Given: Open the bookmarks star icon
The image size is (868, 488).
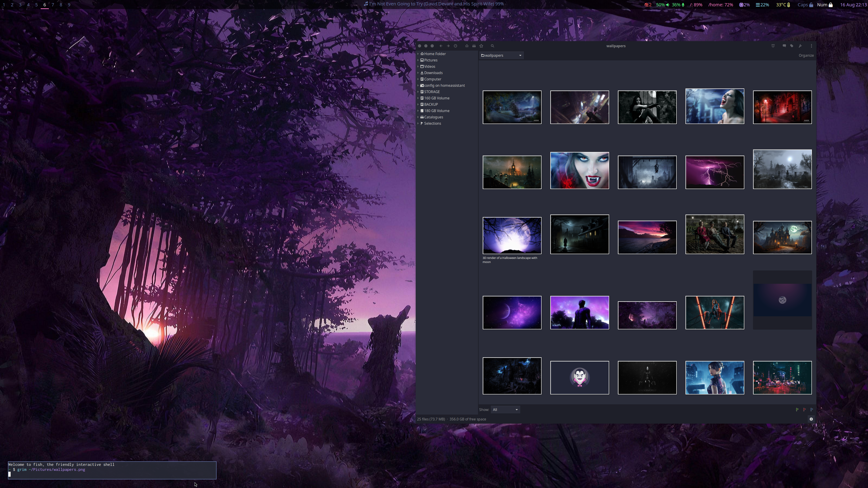Looking at the screenshot, I should pos(481,46).
